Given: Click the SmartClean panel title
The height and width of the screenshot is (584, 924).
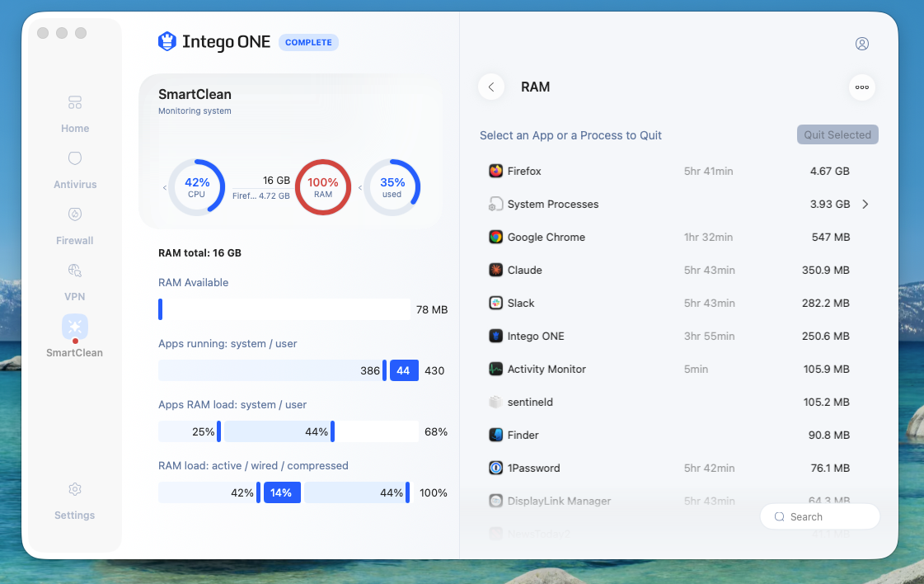Looking at the screenshot, I should 195,94.
